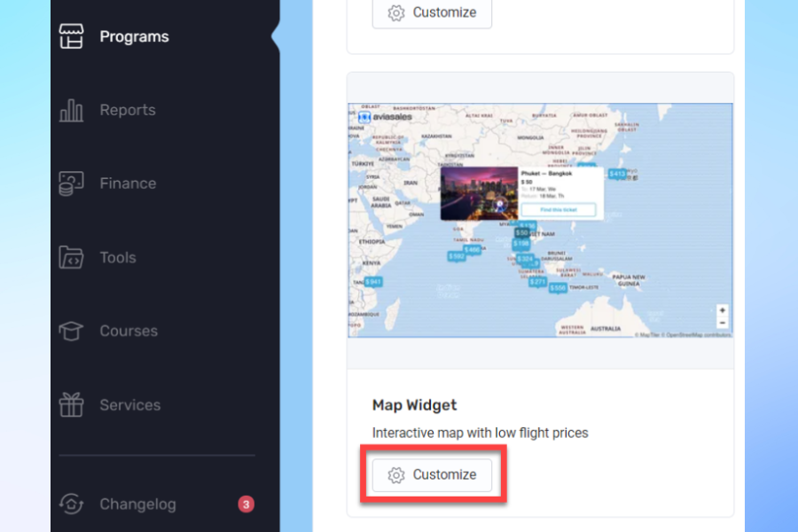This screenshot has height=532, width=798.
Task: Open the Courses section
Action: [x=129, y=331]
